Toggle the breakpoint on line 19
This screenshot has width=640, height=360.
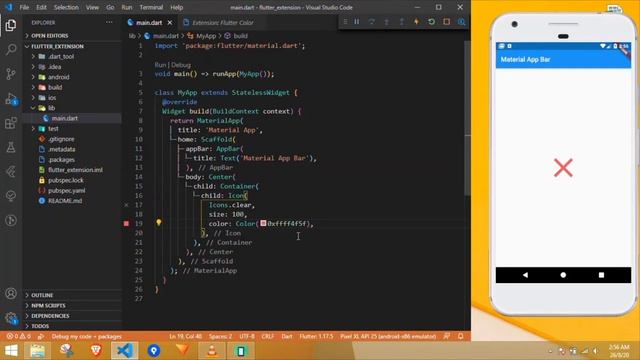[x=127, y=223]
